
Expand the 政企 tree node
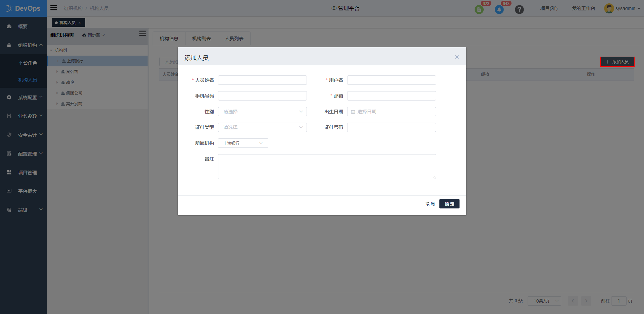pos(57,82)
